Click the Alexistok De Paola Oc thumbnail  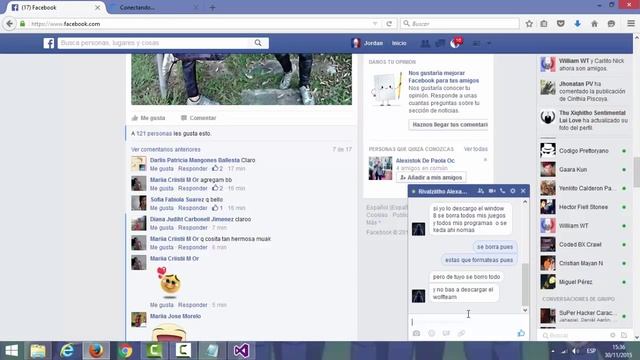380,168
